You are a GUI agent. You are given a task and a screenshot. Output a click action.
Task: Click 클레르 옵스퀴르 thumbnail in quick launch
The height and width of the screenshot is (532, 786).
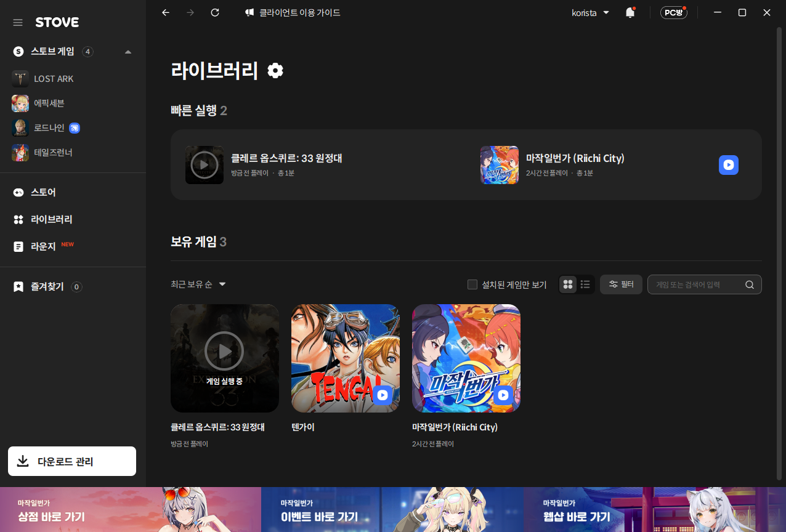point(205,165)
